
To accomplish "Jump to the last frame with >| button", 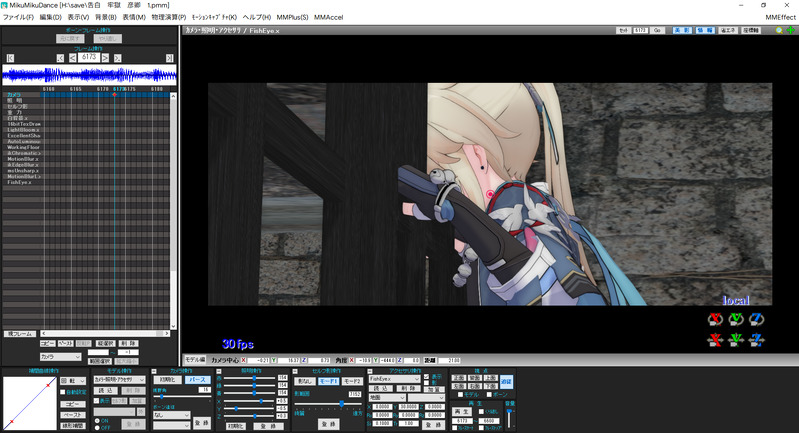I will [x=169, y=58].
